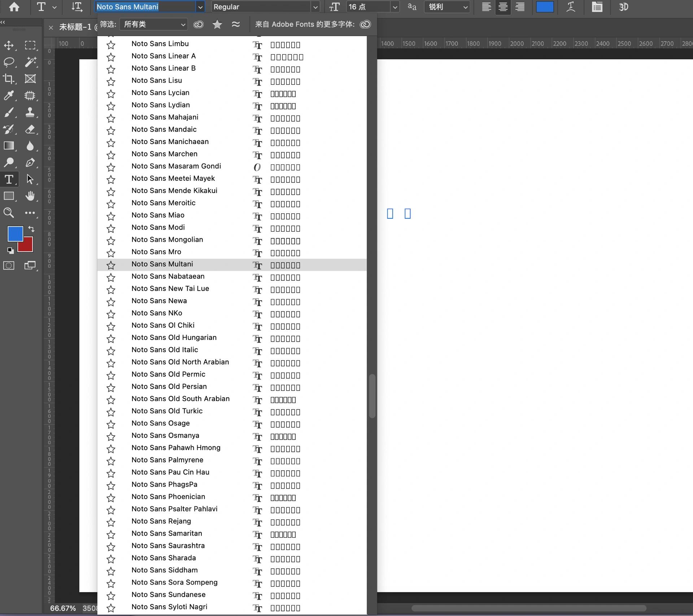Select the Lasso tool
This screenshot has width=693, height=616.
[9, 62]
